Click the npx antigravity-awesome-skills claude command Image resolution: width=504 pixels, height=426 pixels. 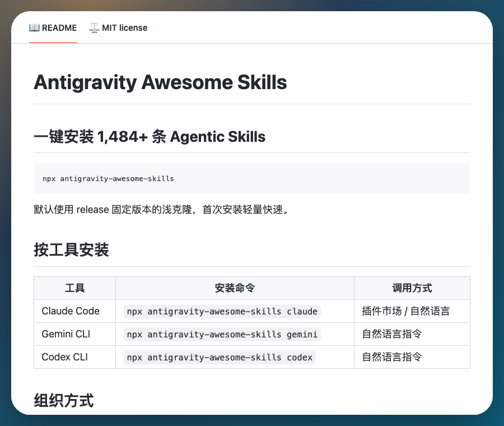tap(222, 312)
